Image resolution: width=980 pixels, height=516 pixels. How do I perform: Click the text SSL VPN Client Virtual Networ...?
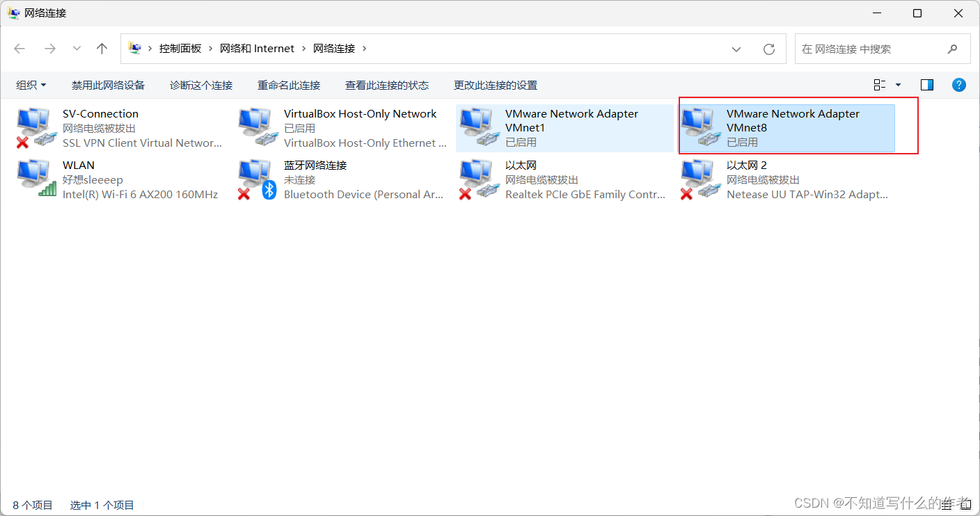pos(143,143)
